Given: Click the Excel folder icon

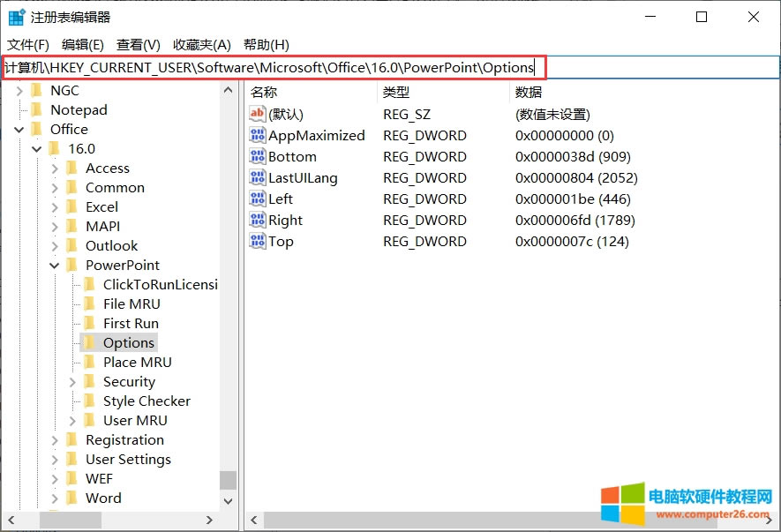Looking at the screenshot, I should (71, 206).
